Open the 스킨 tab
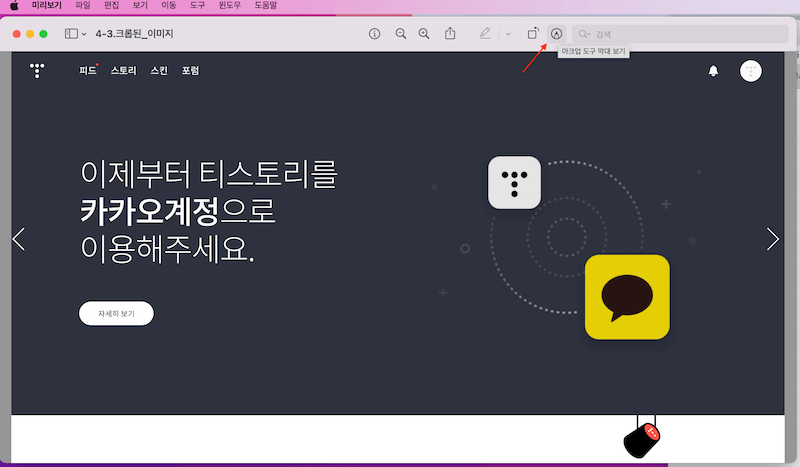Viewport: 800px width, 467px height. tap(159, 70)
